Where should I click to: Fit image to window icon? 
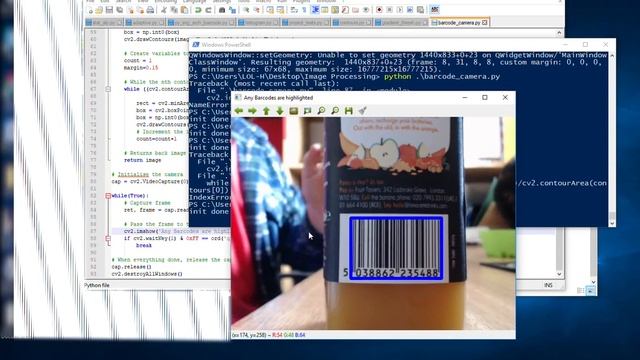point(307,111)
